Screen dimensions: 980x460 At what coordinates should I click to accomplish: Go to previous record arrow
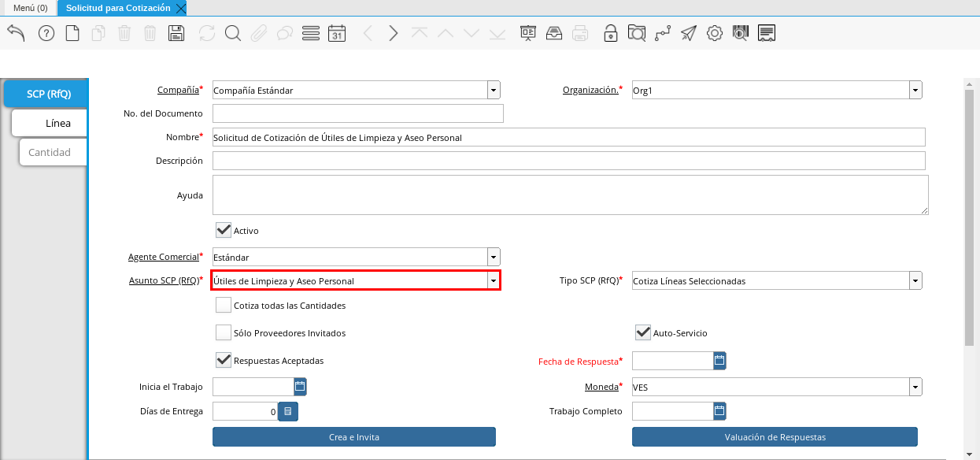pyautogui.click(x=367, y=33)
